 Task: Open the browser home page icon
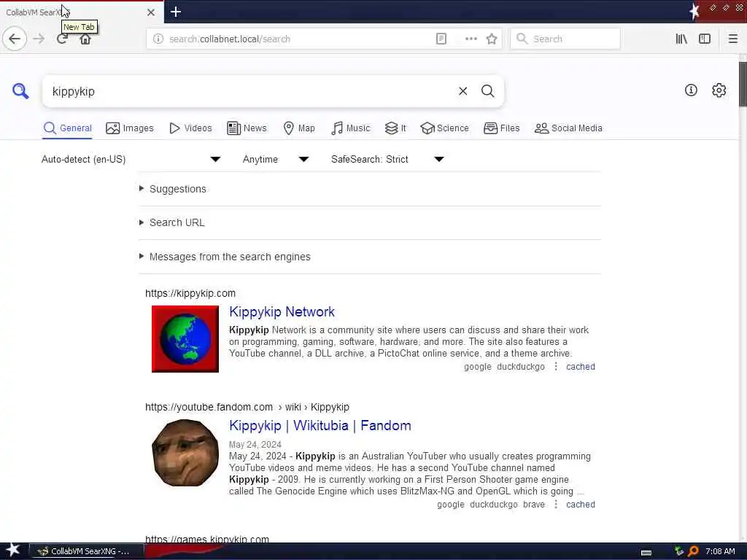coord(85,39)
